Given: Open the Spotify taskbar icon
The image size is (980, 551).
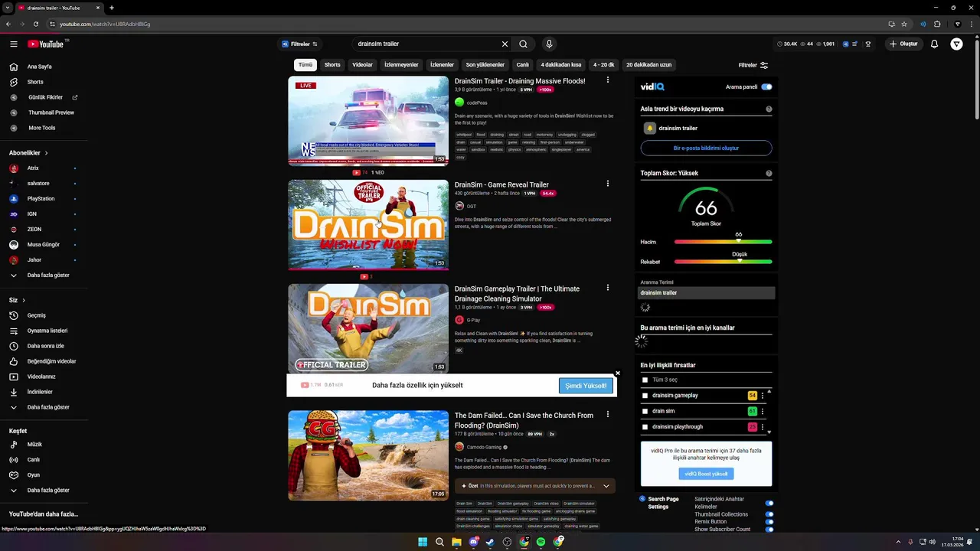Looking at the screenshot, I should click(541, 542).
